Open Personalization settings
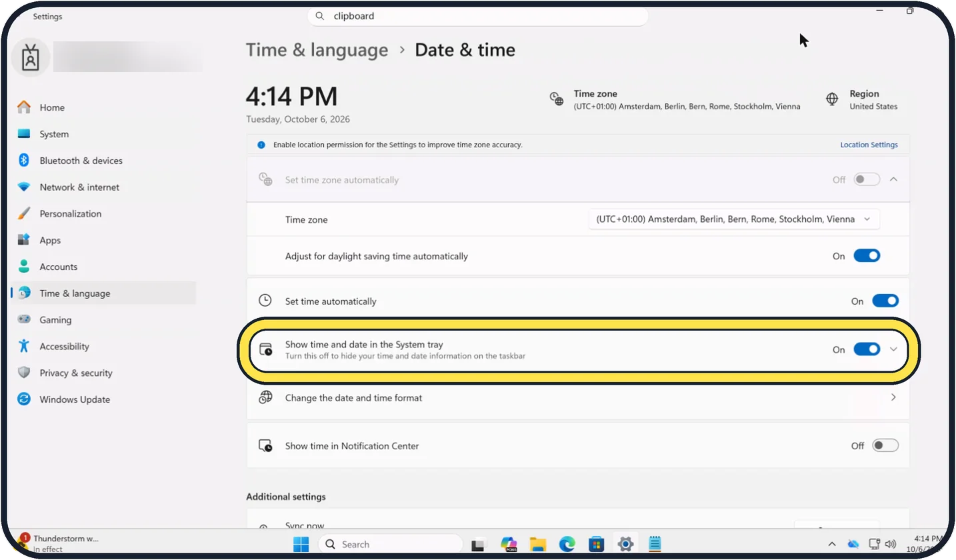Image resolution: width=956 pixels, height=560 pixels. click(103, 214)
